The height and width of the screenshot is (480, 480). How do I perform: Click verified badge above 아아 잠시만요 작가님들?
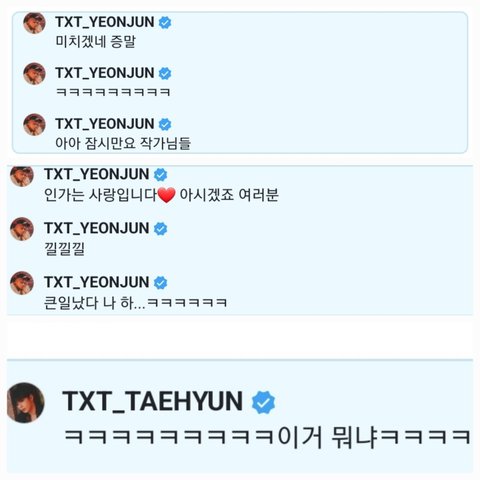click(165, 124)
